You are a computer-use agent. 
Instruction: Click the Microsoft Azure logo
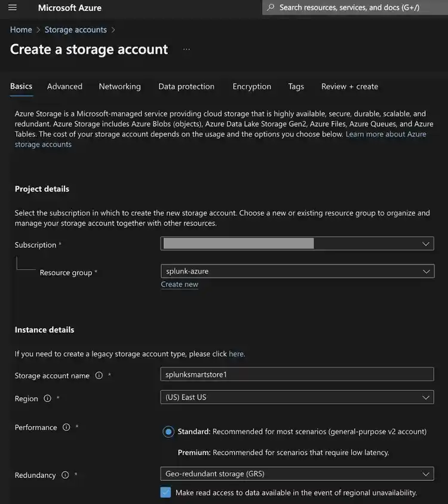[69, 7]
